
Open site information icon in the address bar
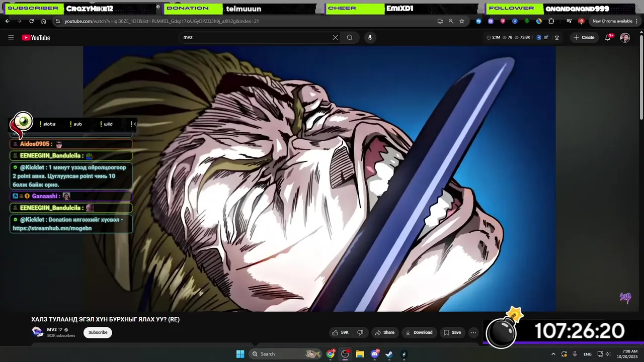click(58, 21)
